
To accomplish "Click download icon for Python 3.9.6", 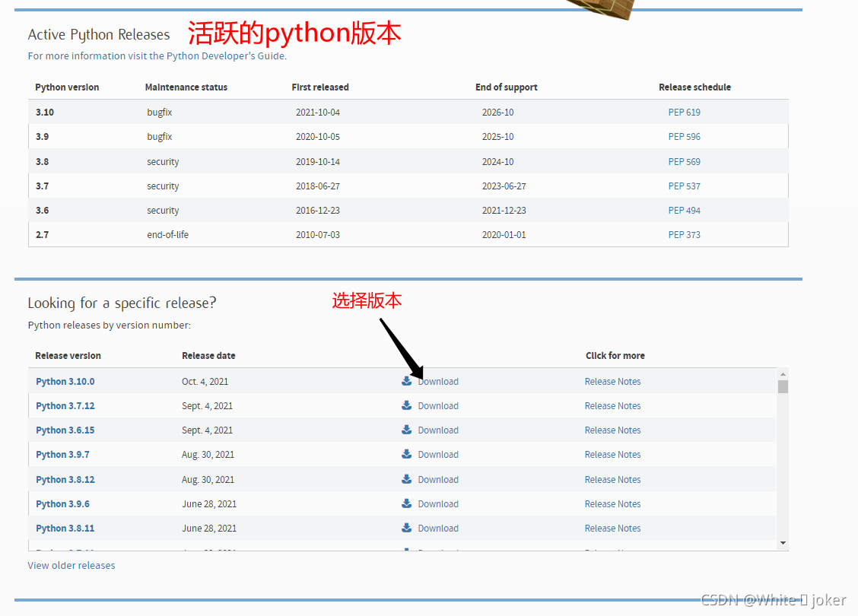I will pos(407,503).
